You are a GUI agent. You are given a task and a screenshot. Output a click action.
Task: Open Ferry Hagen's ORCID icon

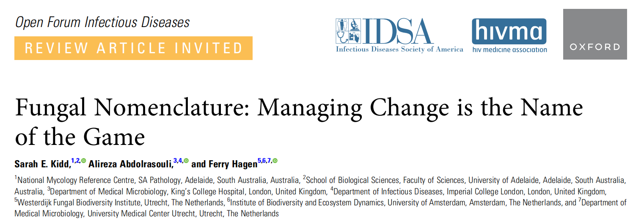[275, 161]
